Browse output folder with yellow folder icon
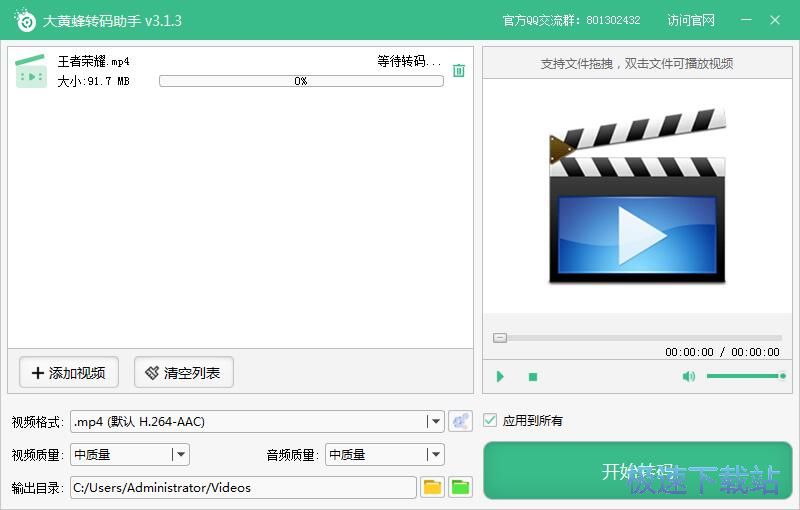Image resolution: width=800 pixels, height=510 pixels. [432, 488]
